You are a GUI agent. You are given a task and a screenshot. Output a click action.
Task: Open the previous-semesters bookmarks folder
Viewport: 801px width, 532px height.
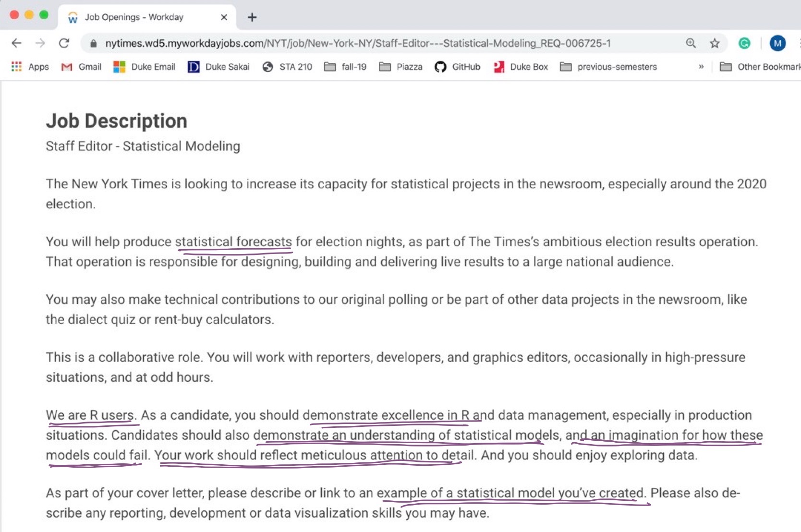(608, 67)
